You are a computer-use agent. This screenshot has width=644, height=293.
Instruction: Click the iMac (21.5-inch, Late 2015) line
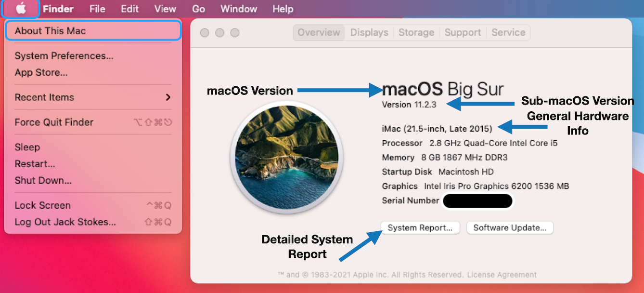[437, 129]
